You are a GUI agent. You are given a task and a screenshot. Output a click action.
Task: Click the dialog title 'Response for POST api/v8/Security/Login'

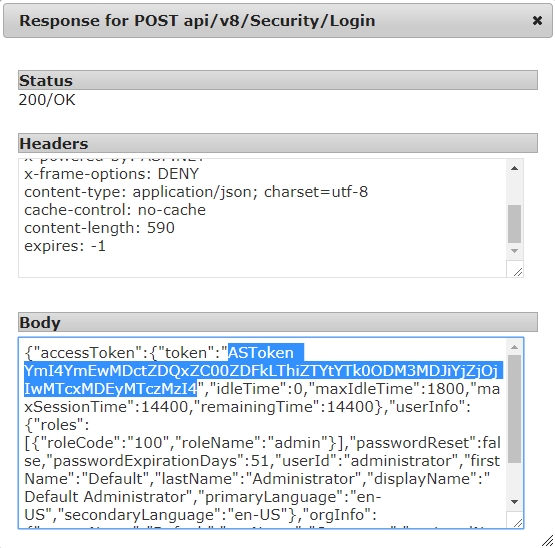(197, 21)
